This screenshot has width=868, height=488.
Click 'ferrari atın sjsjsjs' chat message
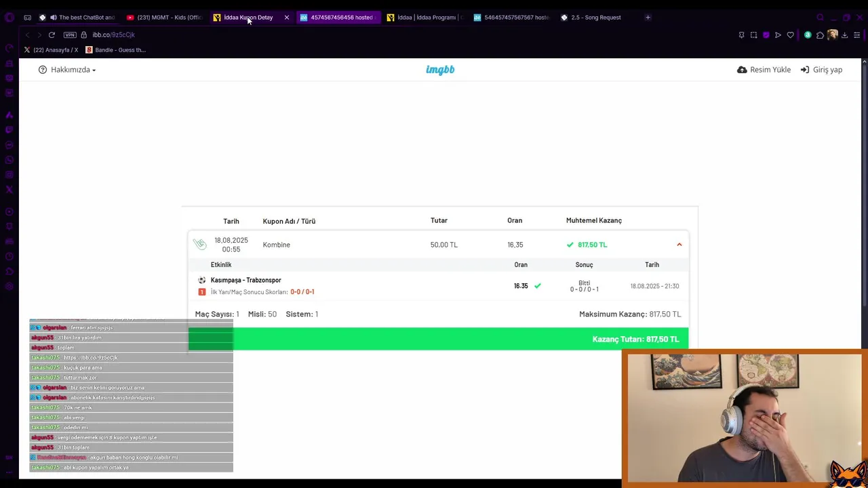click(92, 327)
